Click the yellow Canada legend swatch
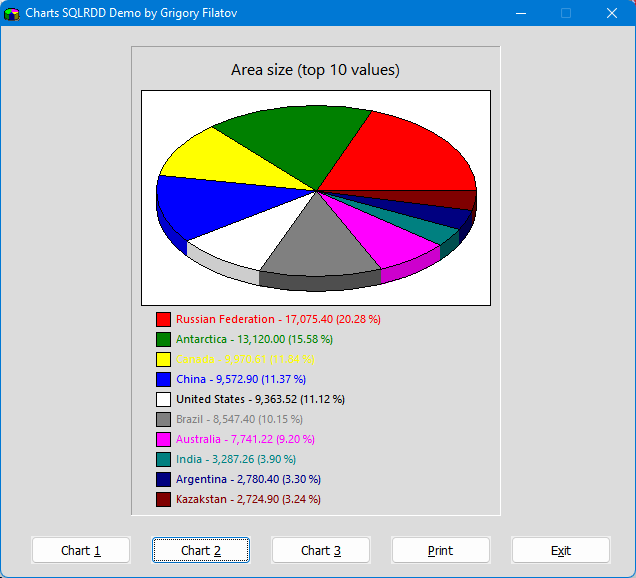This screenshot has height=578, width=636. pos(163,359)
